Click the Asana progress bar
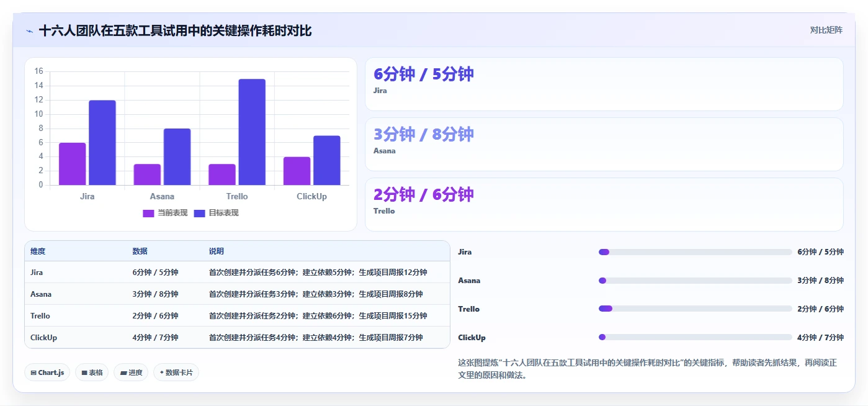This screenshot has height=406, width=868. [x=695, y=281]
